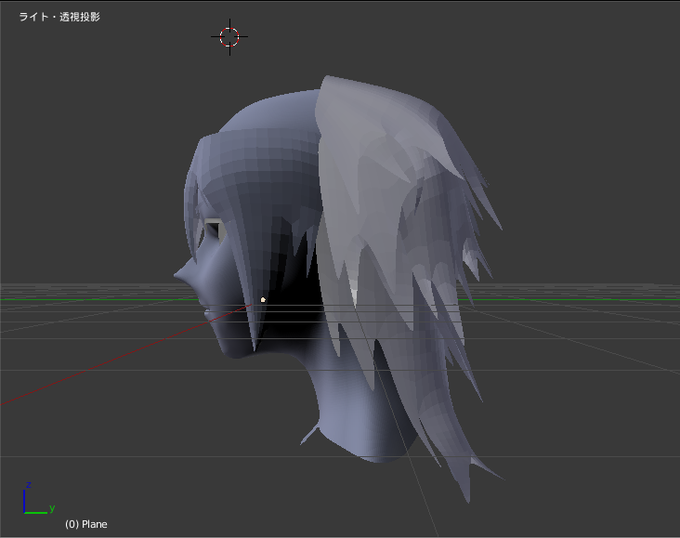The height and width of the screenshot is (538, 680).
Task: Click the front bang strand tip beside the jaw
Action: pyautogui.click(x=254, y=345)
